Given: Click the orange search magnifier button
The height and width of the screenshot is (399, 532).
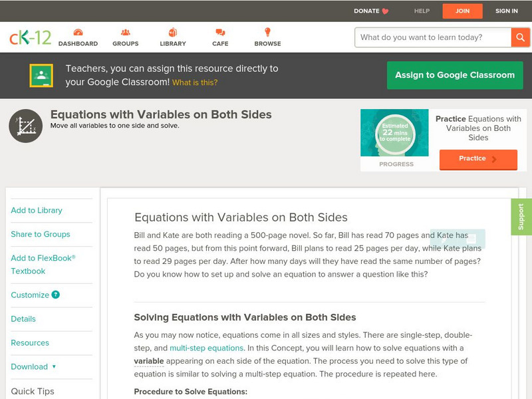Looking at the screenshot, I should pos(520,37).
